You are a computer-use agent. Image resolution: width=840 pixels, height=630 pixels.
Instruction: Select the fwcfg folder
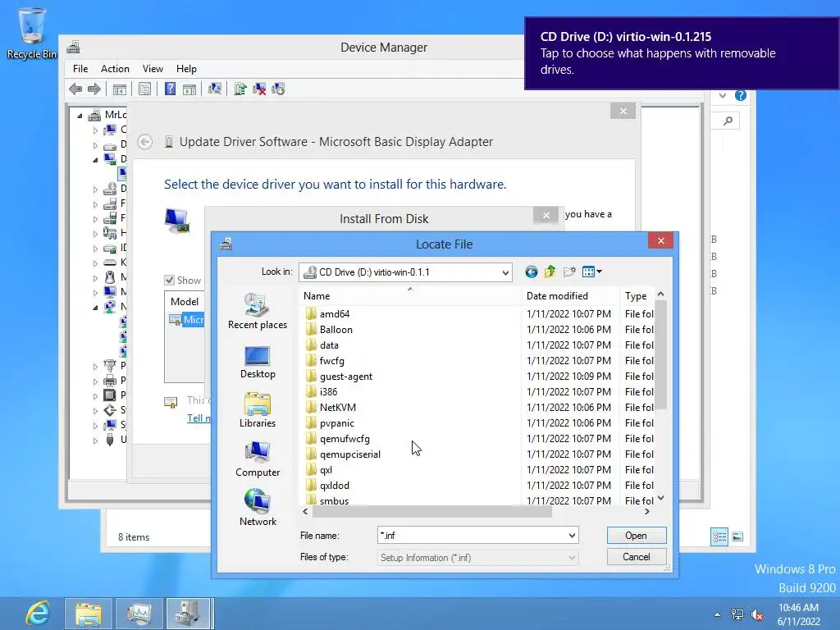click(331, 361)
